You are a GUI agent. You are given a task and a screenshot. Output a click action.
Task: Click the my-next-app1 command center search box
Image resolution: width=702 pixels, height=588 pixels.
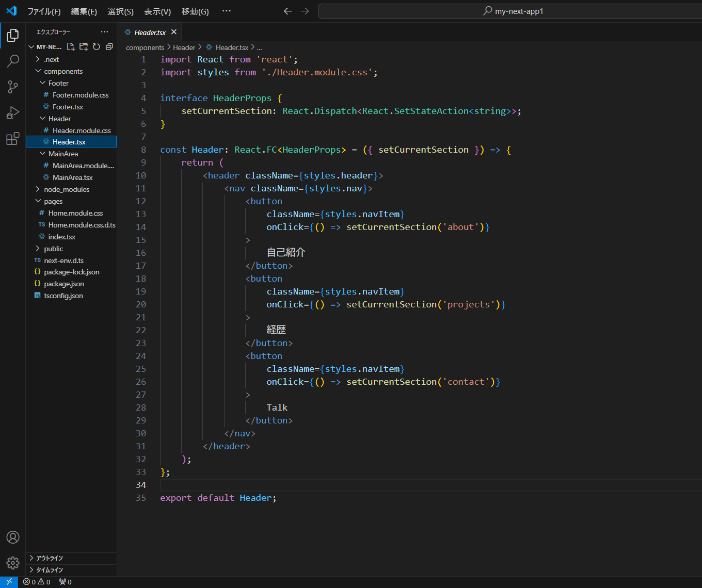pos(509,11)
